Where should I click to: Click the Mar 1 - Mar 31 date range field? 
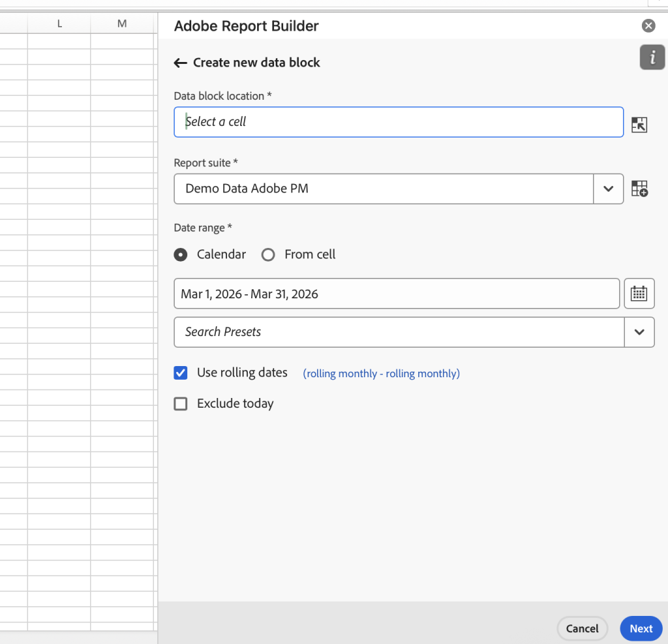tap(391, 293)
